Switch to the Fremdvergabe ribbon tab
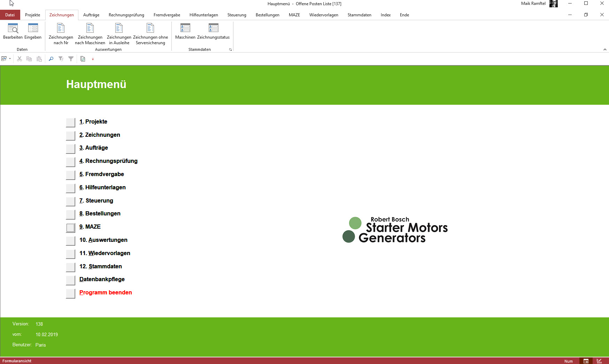 (167, 15)
